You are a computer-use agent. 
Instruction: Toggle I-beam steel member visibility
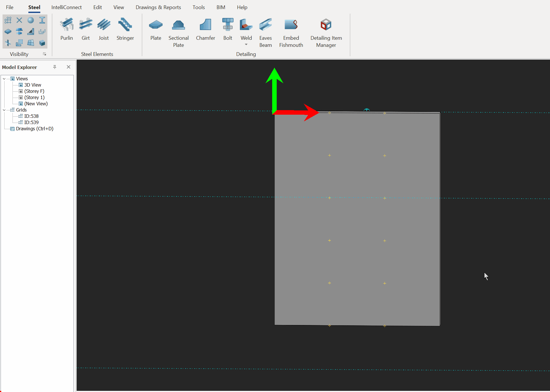42,20
